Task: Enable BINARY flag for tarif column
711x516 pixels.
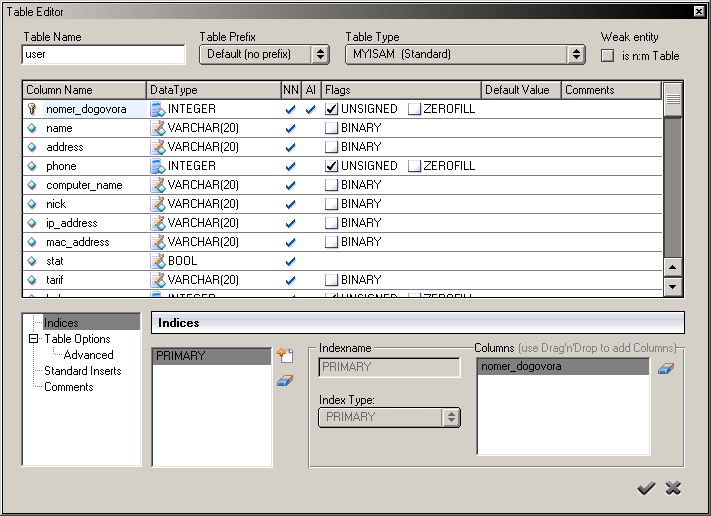Action: tap(331, 281)
